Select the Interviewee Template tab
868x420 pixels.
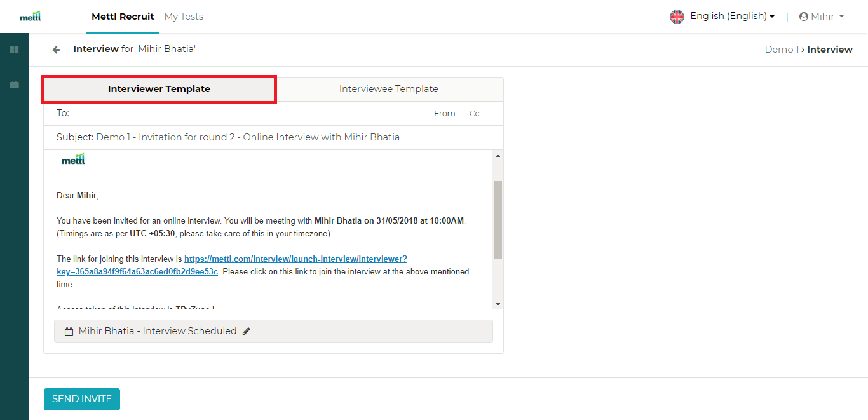389,89
